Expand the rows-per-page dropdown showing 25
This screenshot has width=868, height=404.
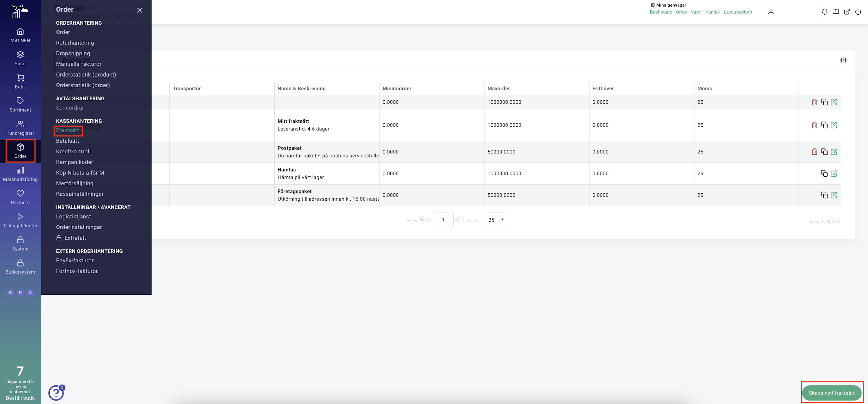coord(496,220)
